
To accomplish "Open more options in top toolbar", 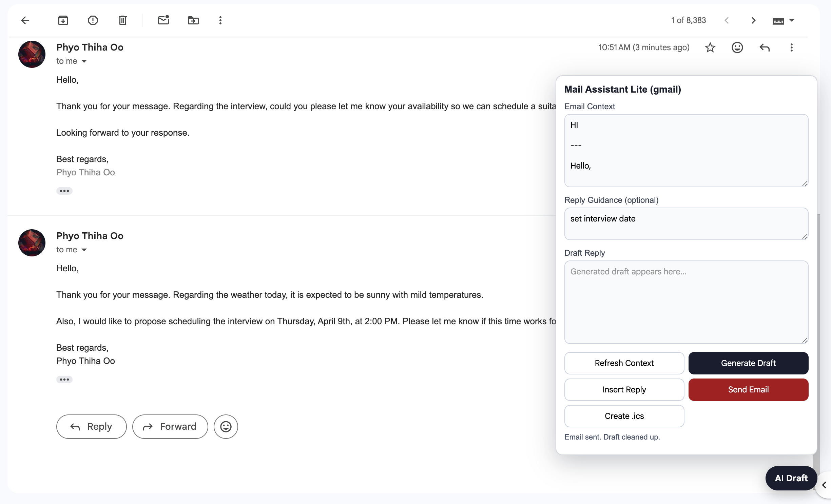I will (220, 20).
